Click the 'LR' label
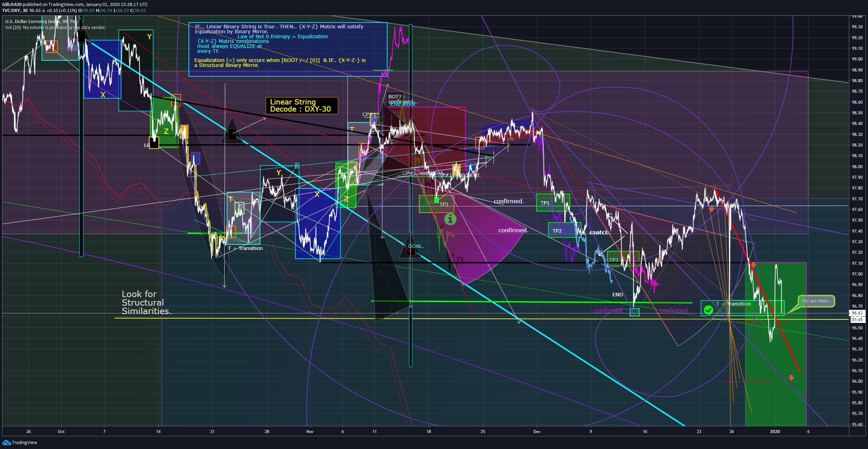The width and height of the screenshot is (868, 449). [147, 145]
